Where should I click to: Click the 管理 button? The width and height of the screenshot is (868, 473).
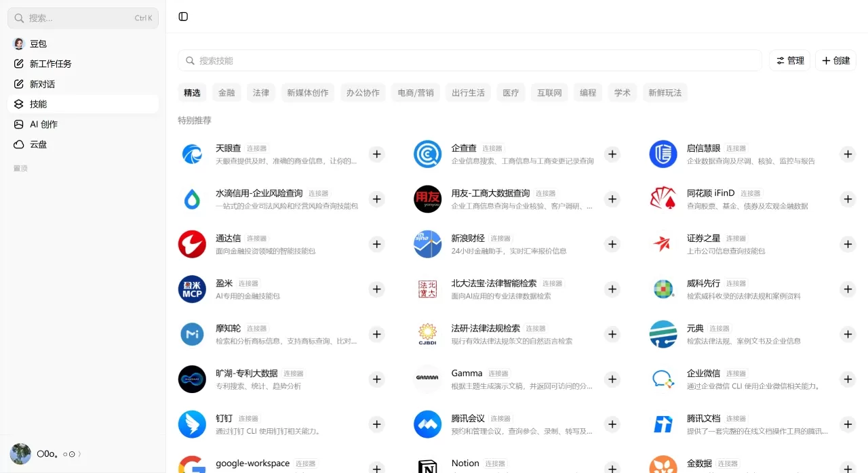pos(790,60)
